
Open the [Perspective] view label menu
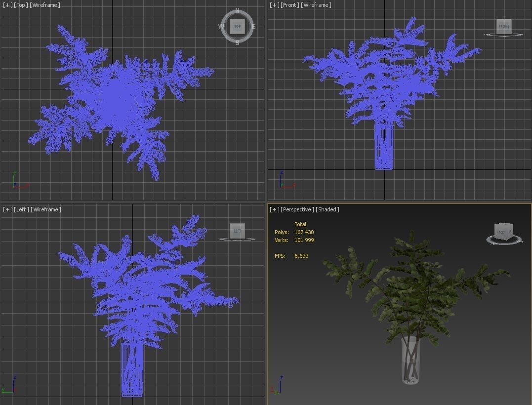[x=297, y=209]
